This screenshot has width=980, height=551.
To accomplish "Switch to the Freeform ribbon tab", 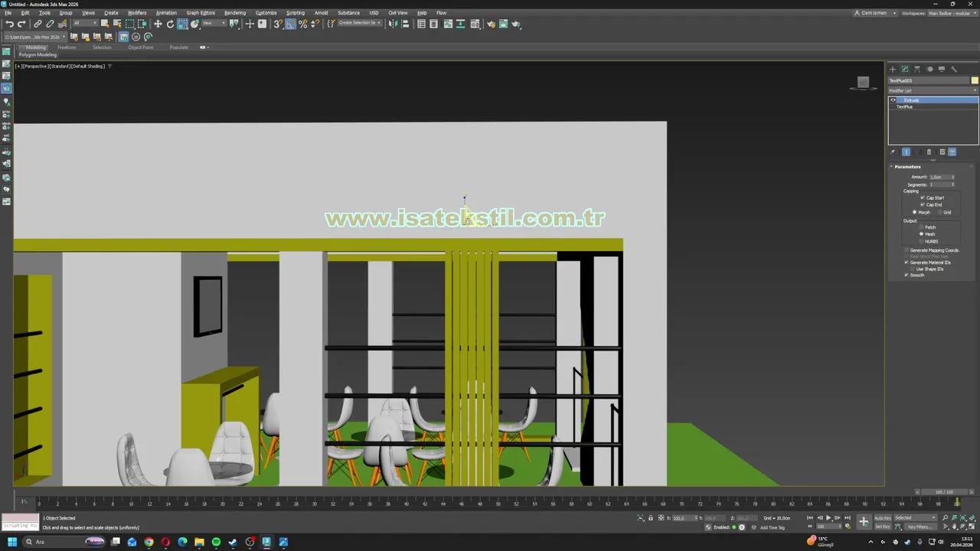I will point(67,47).
